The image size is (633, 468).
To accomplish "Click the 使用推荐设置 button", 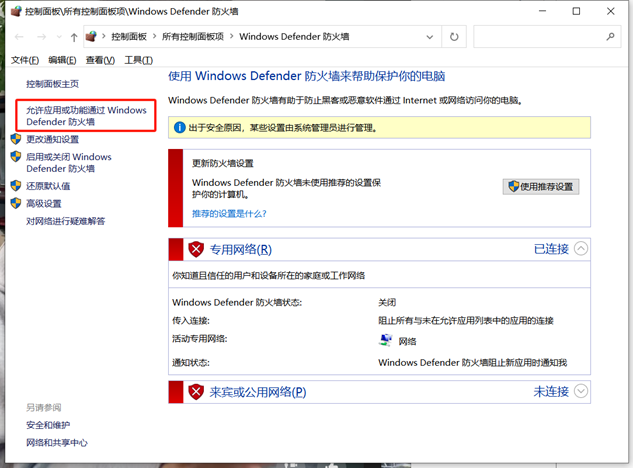I will (x=541, y=187).
